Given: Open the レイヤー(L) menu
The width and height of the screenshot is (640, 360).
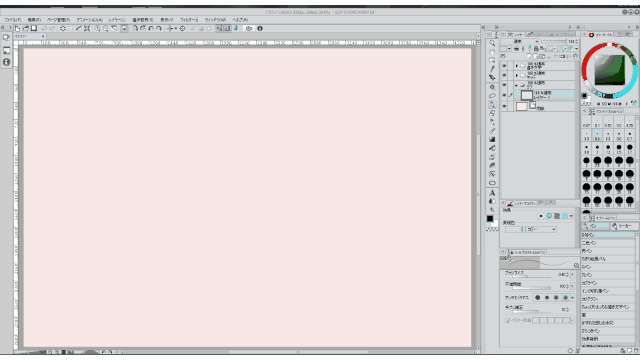Looking at the screenshot, I should click(x=117, y=20).
